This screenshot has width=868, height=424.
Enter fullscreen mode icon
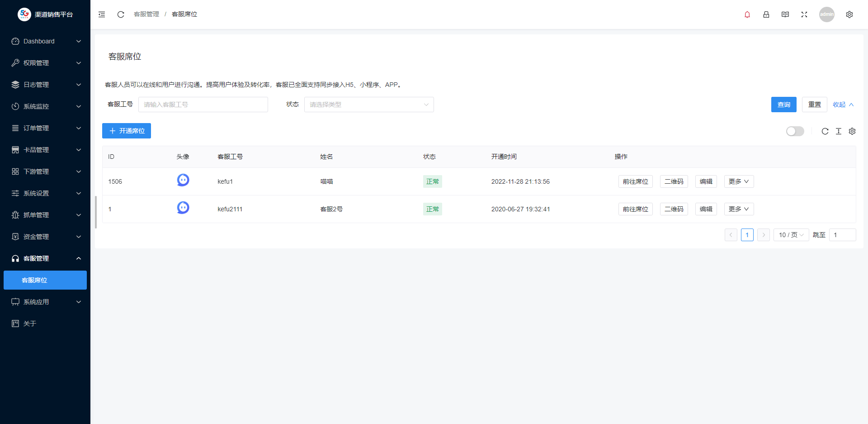coord(804,14)
